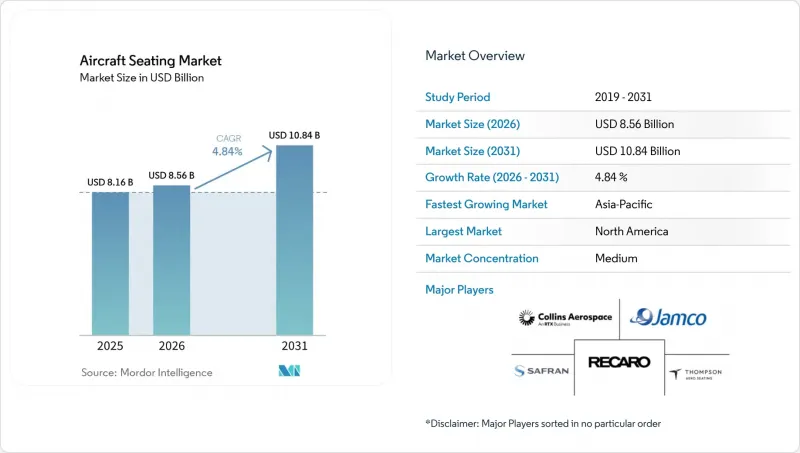Image resolution: width=800 pixels, height=453 pixels.
Task: Click the 2026 axis label
Action: 171,346
